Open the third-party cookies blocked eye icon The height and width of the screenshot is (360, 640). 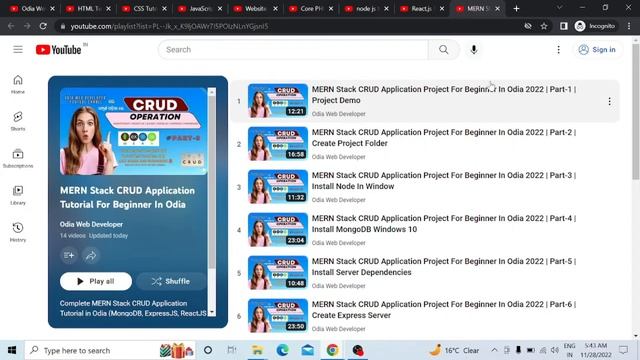click(528, 26)
